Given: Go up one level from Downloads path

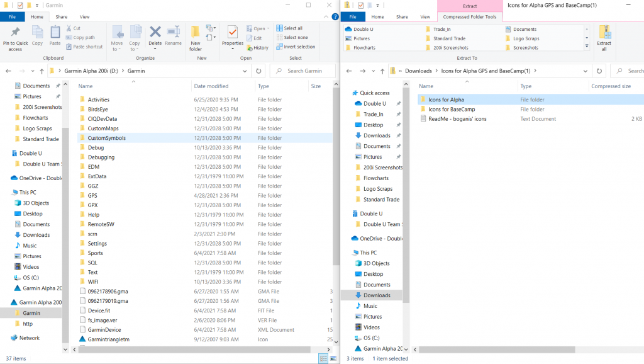Looking at the screenshot, I should (x=379, y=71).
